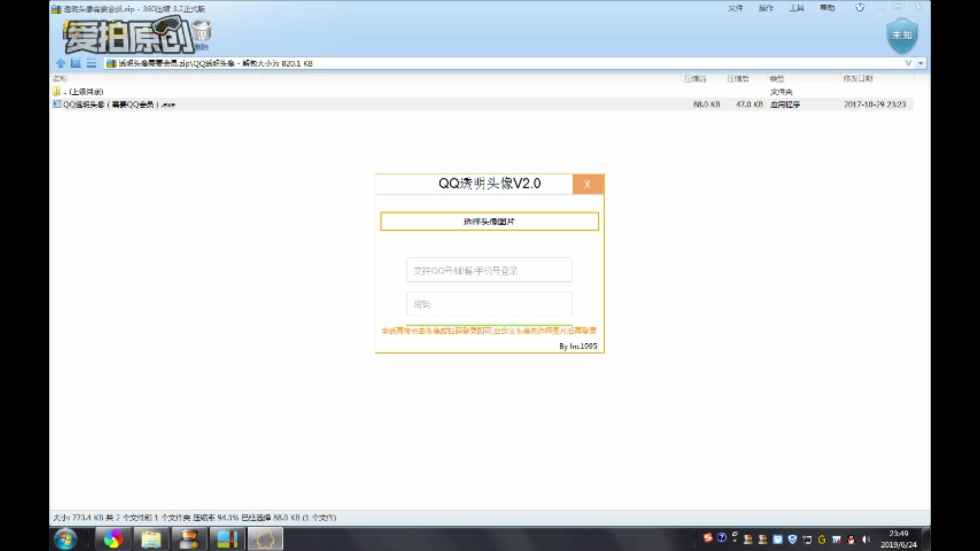Click the monitor network tray icon
The width and height of the screenshot is (980, 551).
point(807,539)
